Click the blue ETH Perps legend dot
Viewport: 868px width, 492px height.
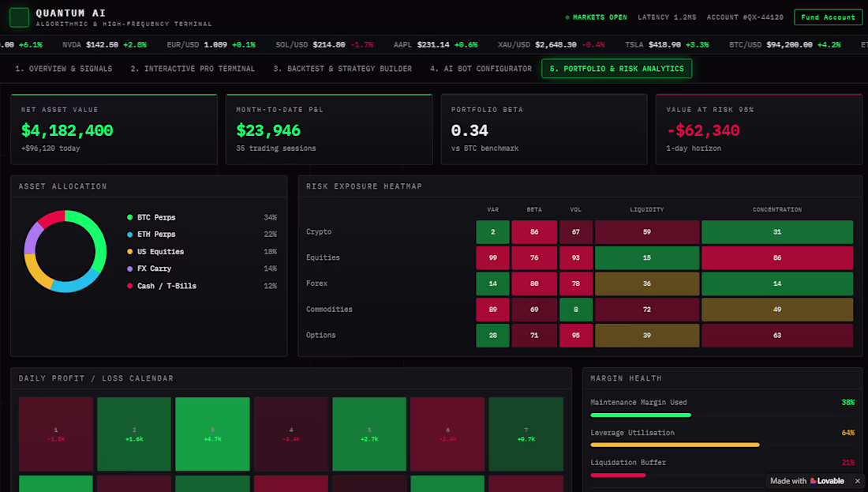130,235
